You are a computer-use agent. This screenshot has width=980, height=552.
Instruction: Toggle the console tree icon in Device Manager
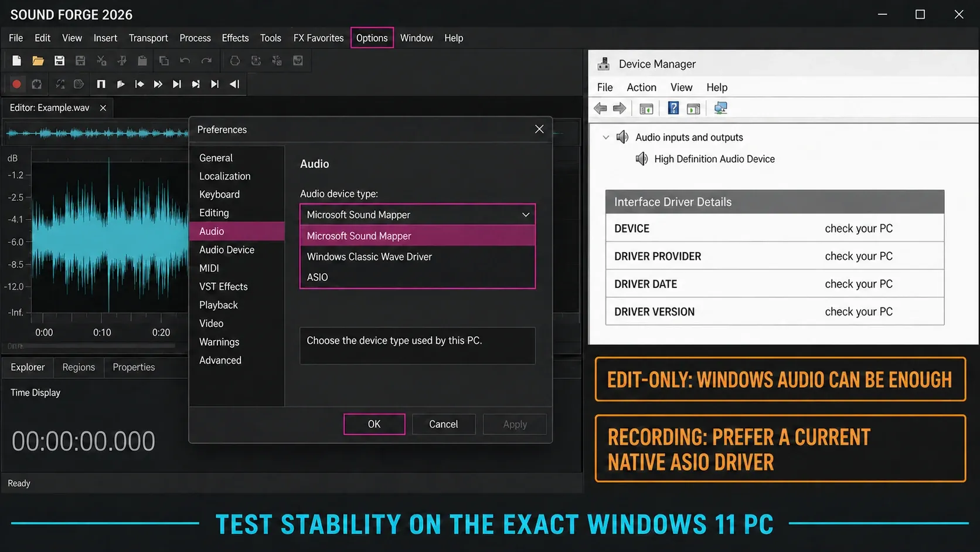click(646, 109)
